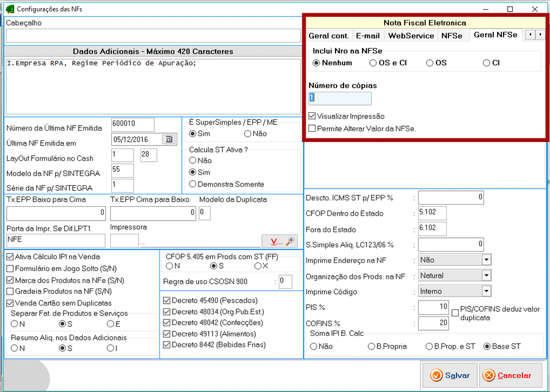Toggle Decreto 45490 (Pescados) checkbox

(167, 300)
